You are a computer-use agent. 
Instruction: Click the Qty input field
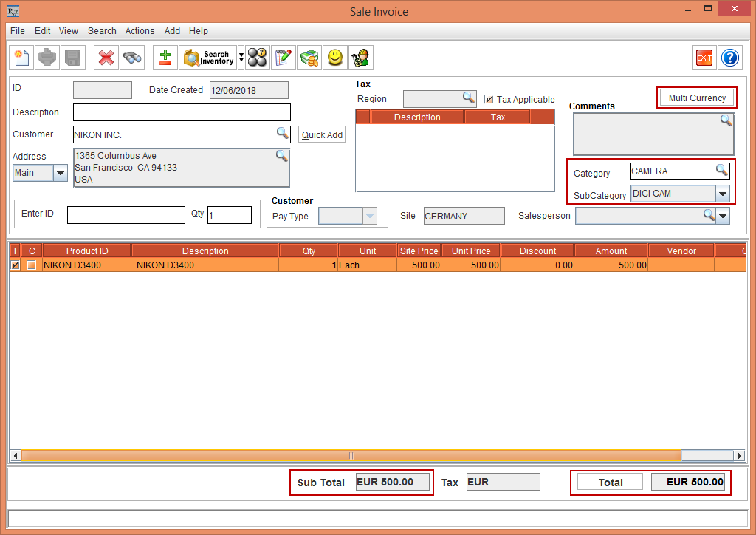click(230, 215)
